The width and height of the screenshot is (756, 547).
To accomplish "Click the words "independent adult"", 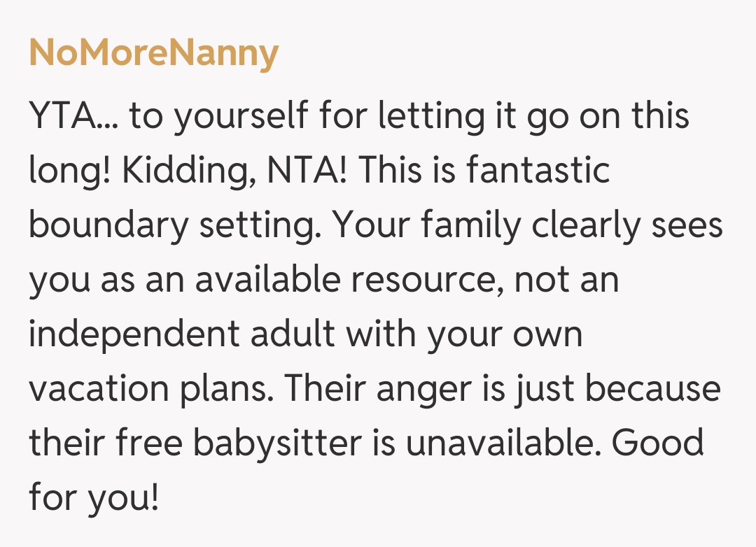I will tap(182, 334).
